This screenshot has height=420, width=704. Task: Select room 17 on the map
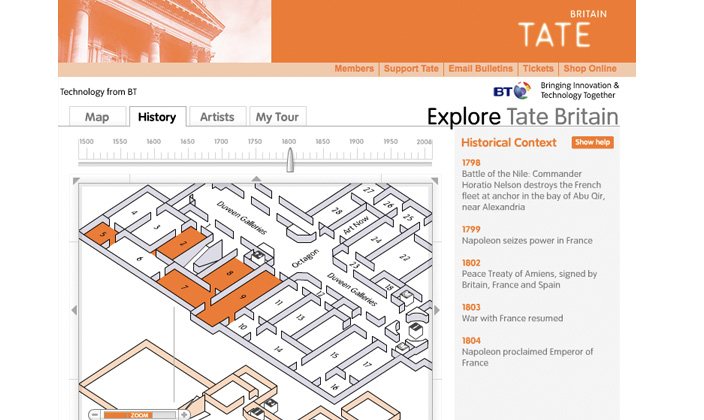367,364
